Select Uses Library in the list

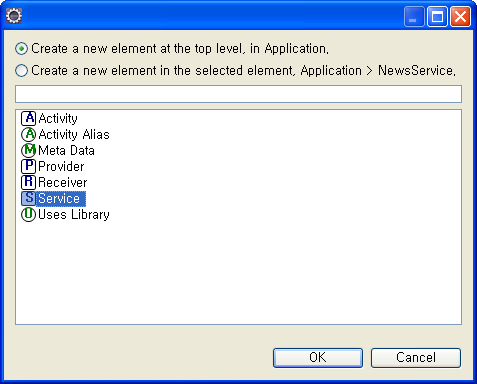point(74,214)
